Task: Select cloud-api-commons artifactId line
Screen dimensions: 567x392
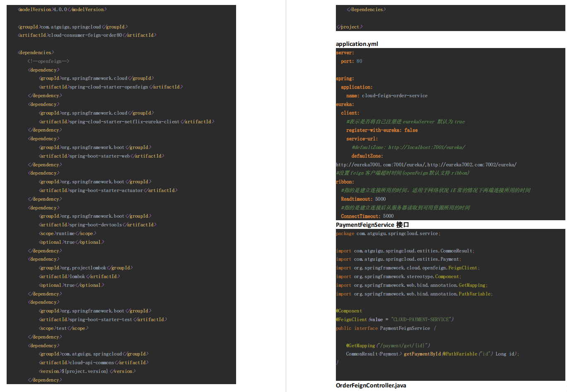Action: 94,363
